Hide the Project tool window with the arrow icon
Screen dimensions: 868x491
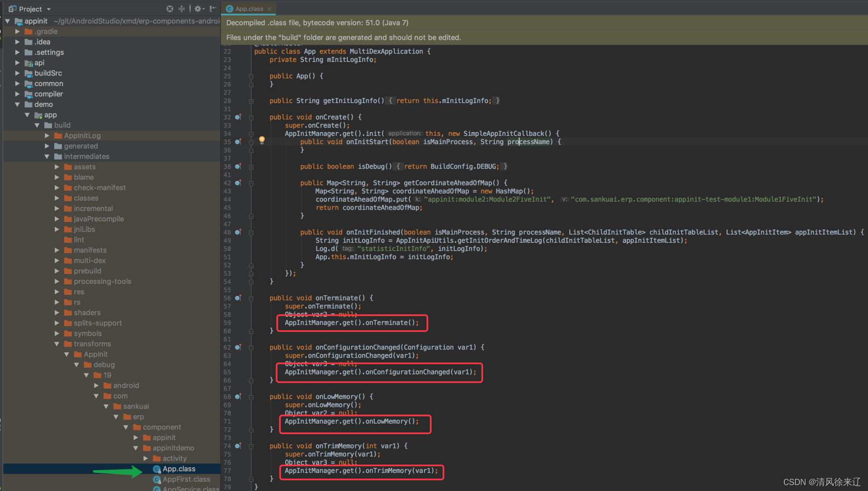pos(213,9)
